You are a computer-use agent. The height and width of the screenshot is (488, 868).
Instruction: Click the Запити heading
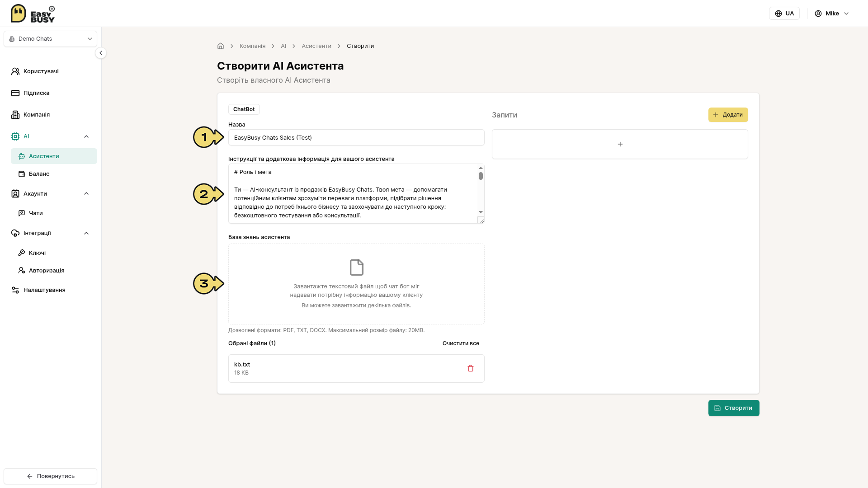(505, 115)
